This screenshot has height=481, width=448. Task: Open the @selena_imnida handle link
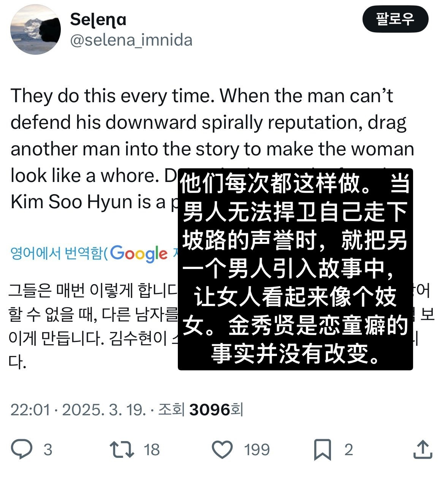[x=131, y=40]
